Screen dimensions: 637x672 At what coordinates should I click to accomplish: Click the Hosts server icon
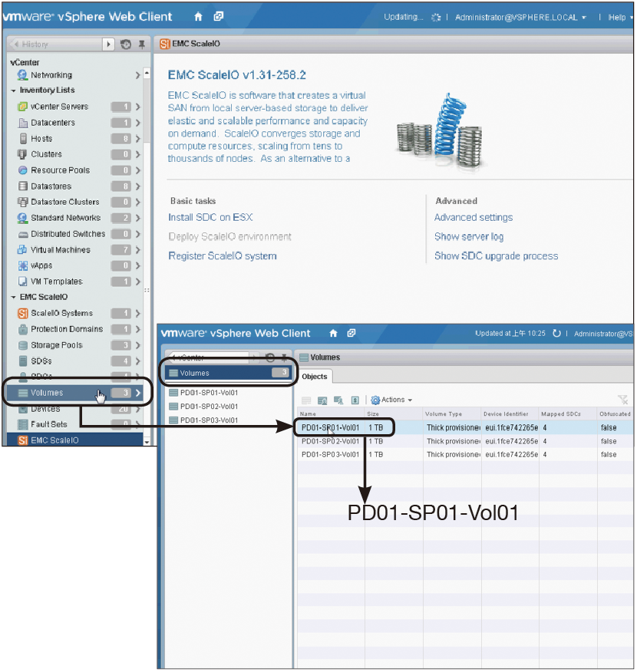23,138
